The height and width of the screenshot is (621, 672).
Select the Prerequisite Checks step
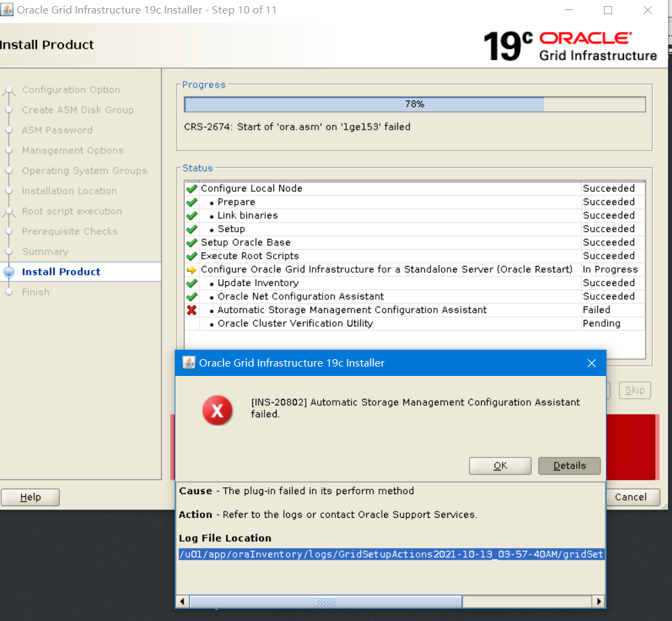69,231
